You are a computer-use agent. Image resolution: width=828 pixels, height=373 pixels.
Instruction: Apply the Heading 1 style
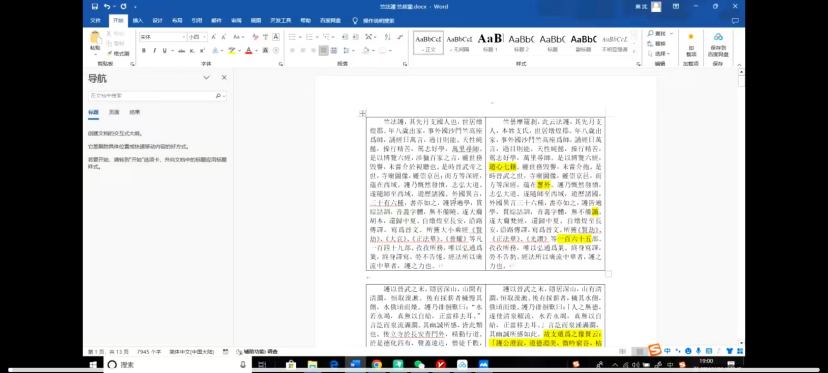pos(491,42)
